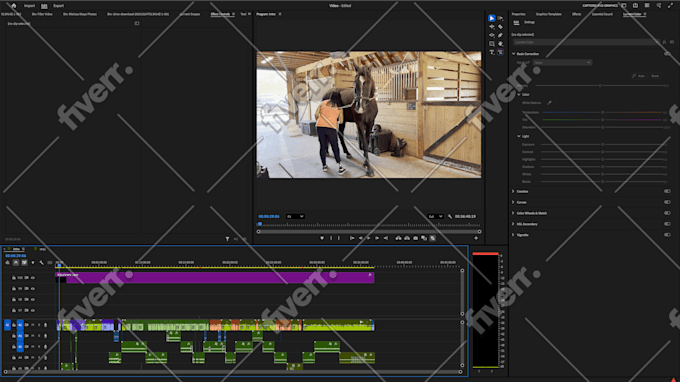Step forward one frame in Program Monitor

[x=377, y=238]
